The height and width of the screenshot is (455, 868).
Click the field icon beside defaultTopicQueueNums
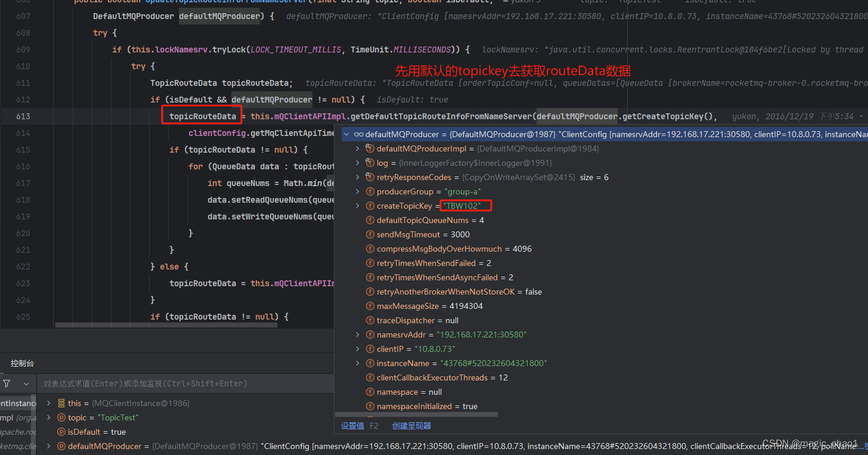coord(370,220)
